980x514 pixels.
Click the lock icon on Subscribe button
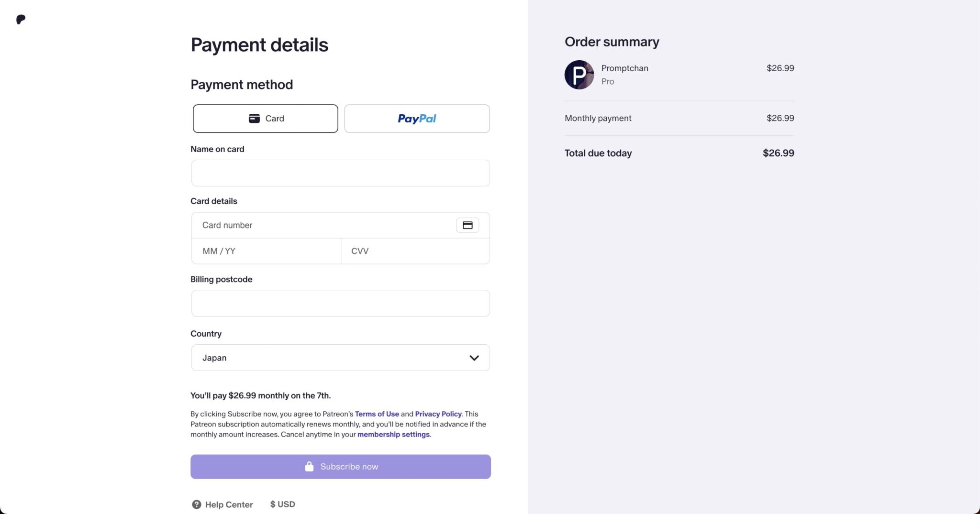tap(309, 467)
